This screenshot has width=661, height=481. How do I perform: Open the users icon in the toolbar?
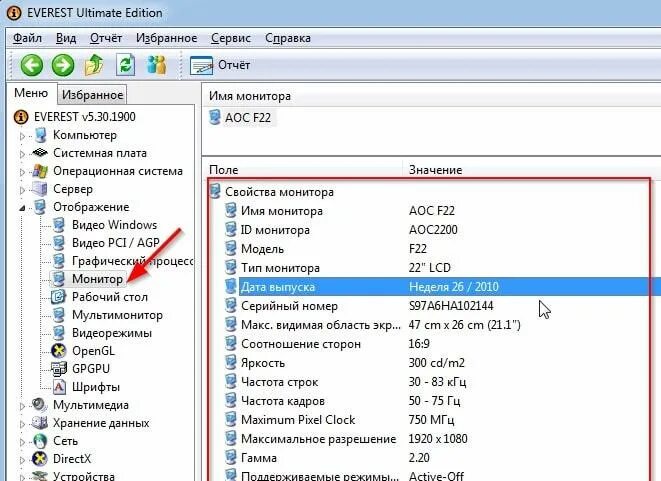click(156, 65)
